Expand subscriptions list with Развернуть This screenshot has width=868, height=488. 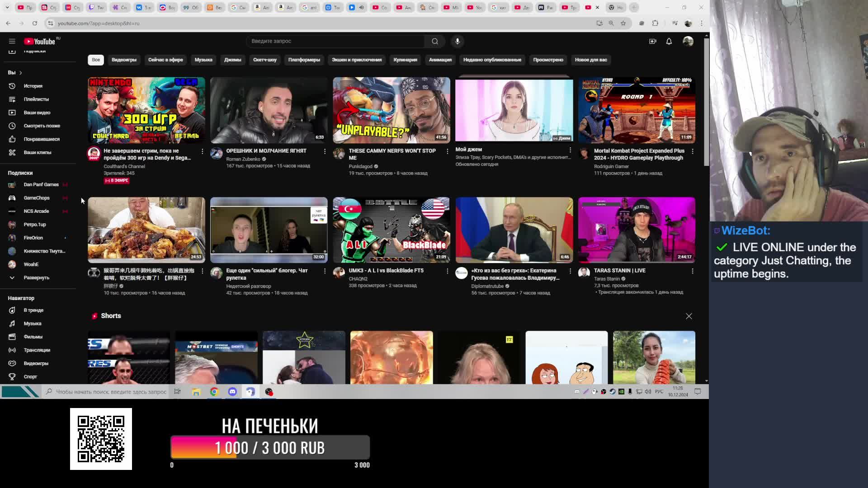click(36, 277)
